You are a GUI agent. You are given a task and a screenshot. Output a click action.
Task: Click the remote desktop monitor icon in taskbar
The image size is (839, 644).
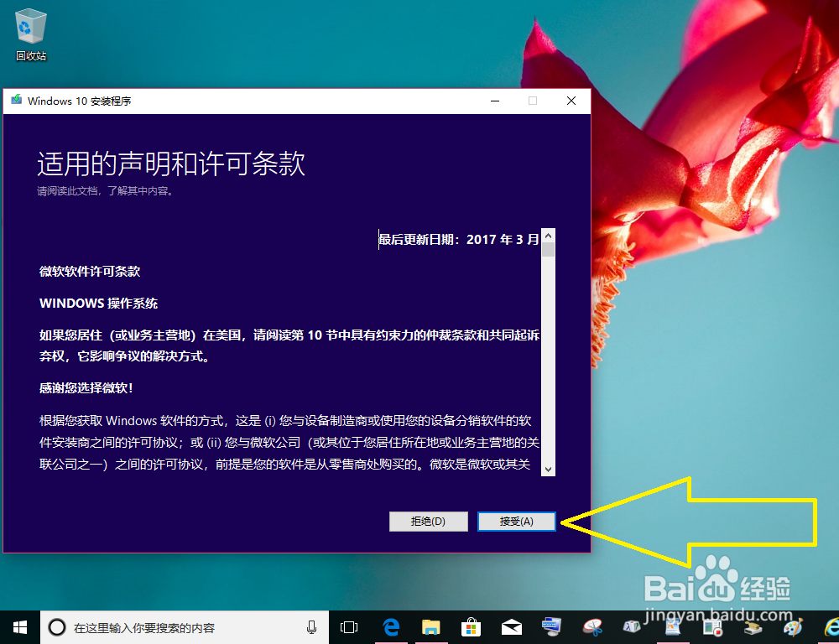(x=550, y=627)
